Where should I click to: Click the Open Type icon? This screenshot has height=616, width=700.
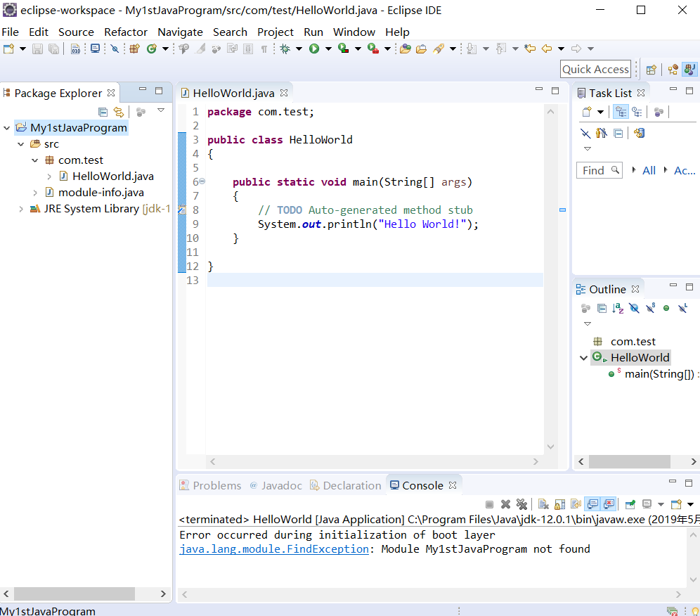click(406, 49)
